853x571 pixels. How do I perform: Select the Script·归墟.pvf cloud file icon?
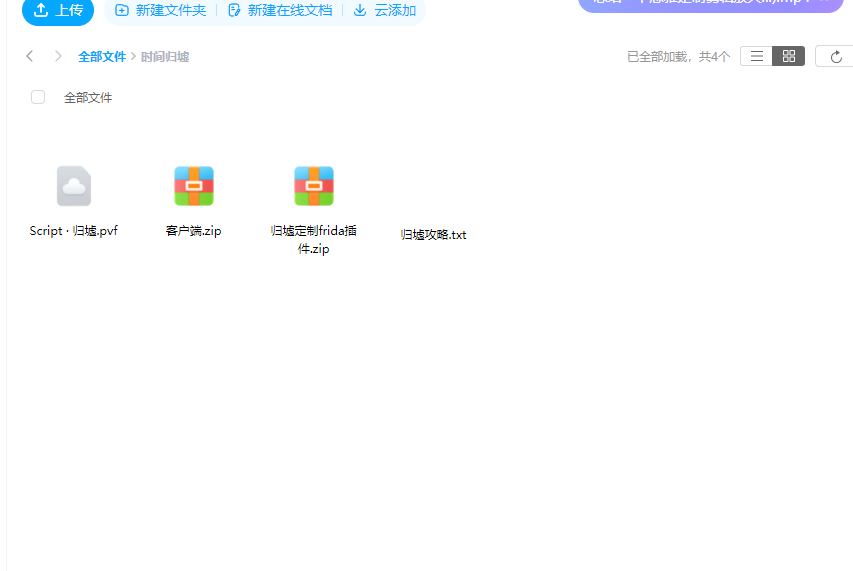74,186
